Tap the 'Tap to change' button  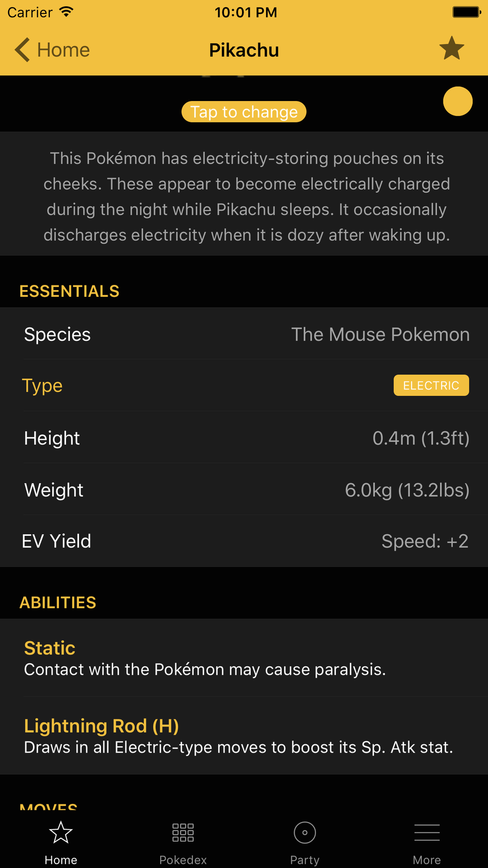point(244,112)
